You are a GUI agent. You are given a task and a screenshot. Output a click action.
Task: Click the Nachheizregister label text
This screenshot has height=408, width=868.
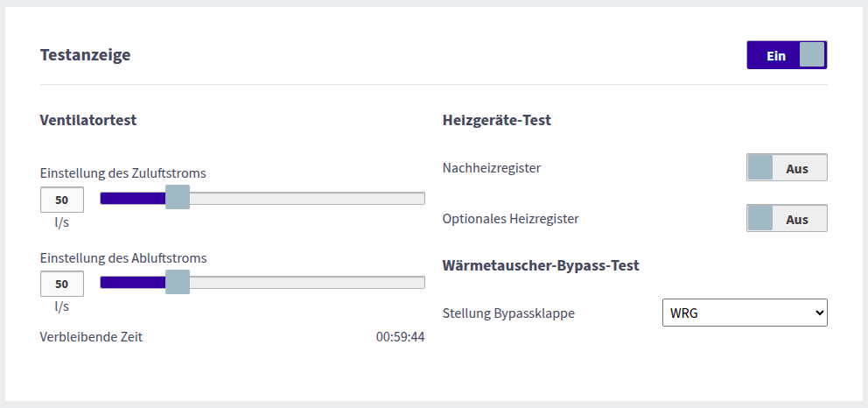pyautogui.click(x=491, y=168)
